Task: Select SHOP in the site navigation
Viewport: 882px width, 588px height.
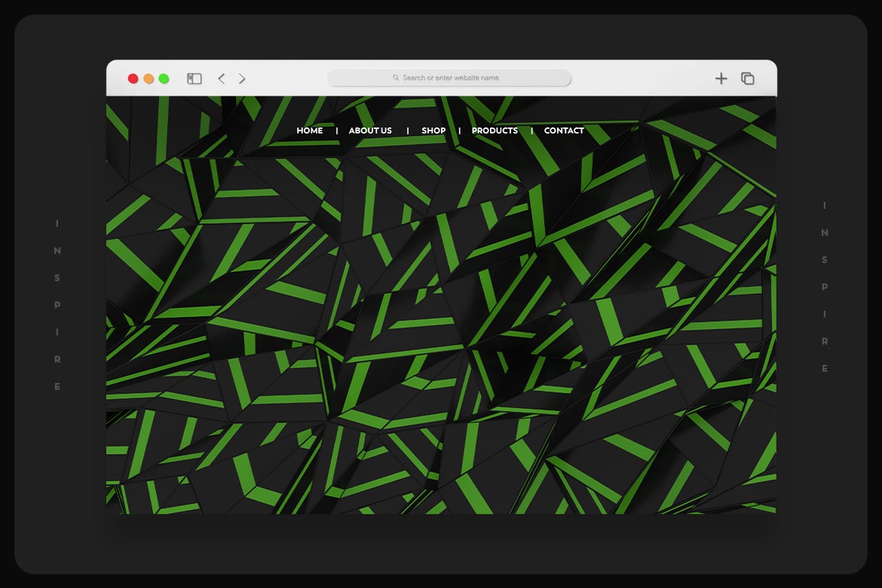Action: click(x=433, y=130)
